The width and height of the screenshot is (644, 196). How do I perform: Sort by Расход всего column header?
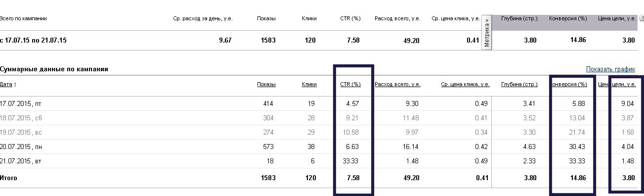point(397,85)
